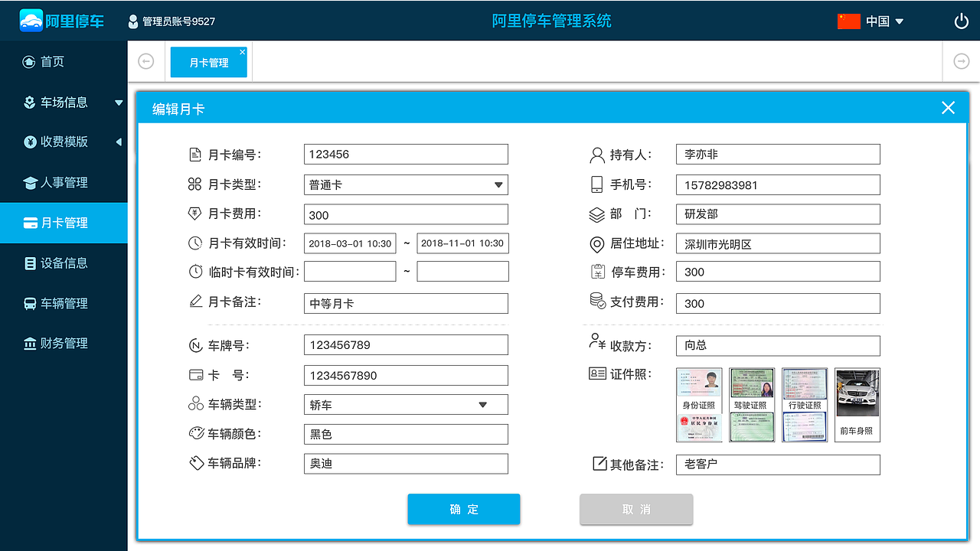Click the 月卡编号 document icon
980x551 pixels.
[x=195, y=155]
